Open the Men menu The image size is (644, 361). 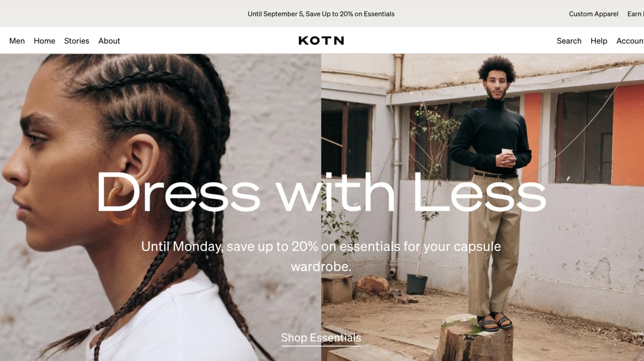click(x=17, y=41)
